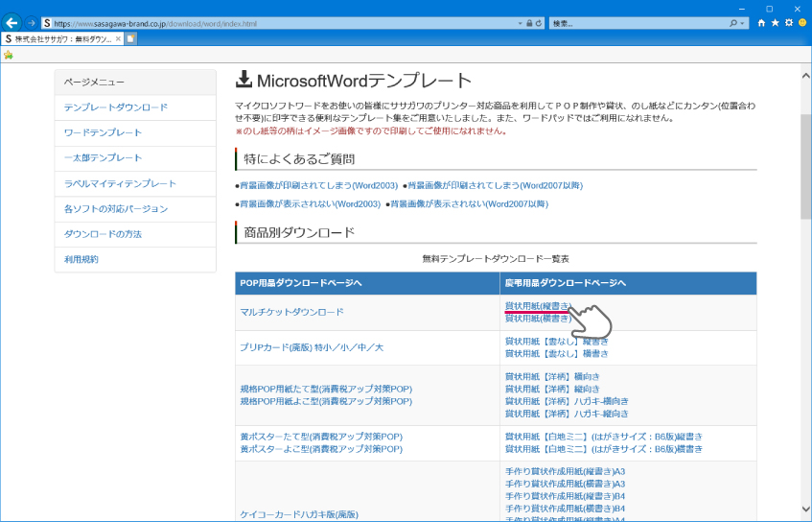812x522 pixels.
Task: Open 黄ポスターたて型 link
Action: coord(321,437)
